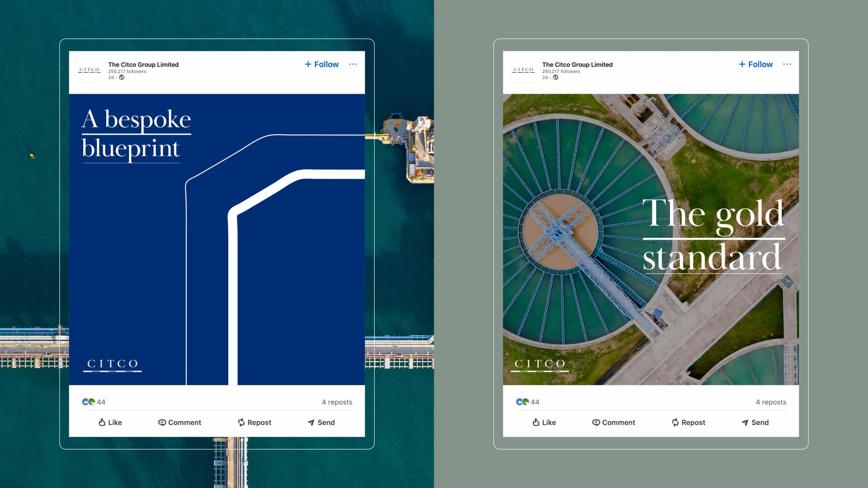868x488 pixels.
Task: Open the gold standard post image
Action: [651, 239]
